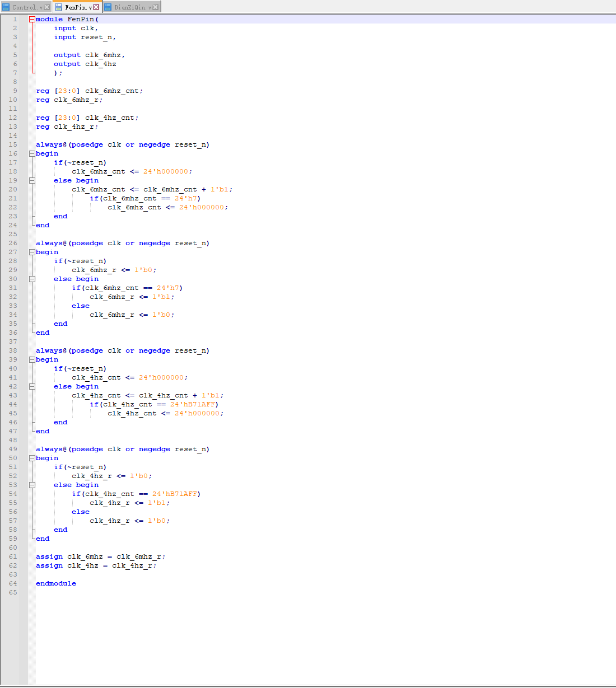This screenshot has width=616, height=688.
Task: Click 'clk_6mhz_r <= 1'b1;' on line 32
Action: [132, 297]
